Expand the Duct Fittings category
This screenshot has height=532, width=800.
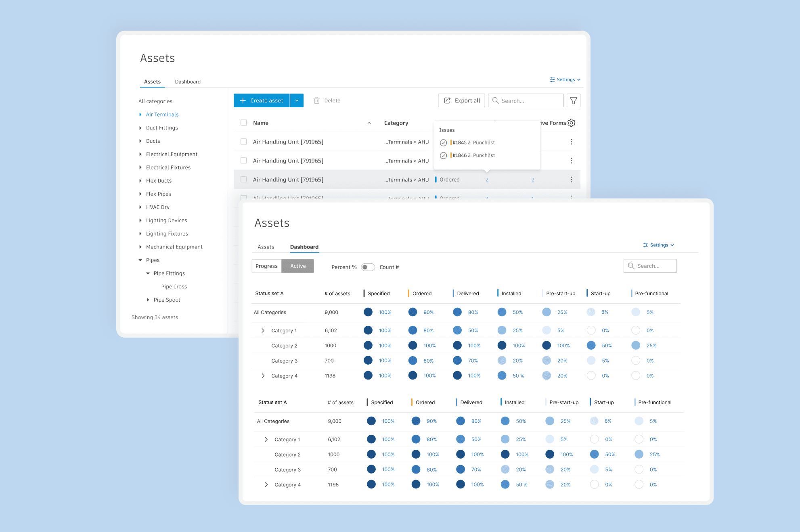[140, 128]
